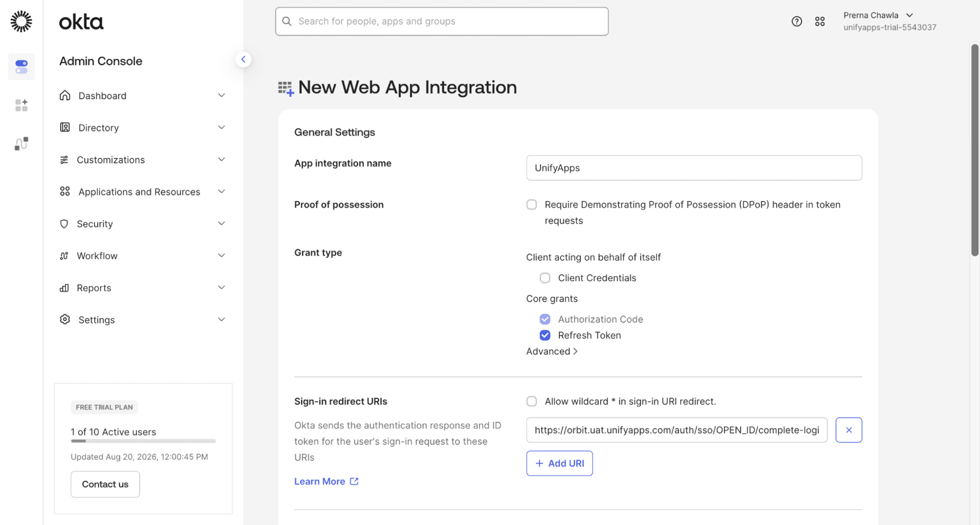Enable Require DPoP header checkbox
The width and height of the screenshot is (980, 525).
pyautogui.click(x=532, y=205)
